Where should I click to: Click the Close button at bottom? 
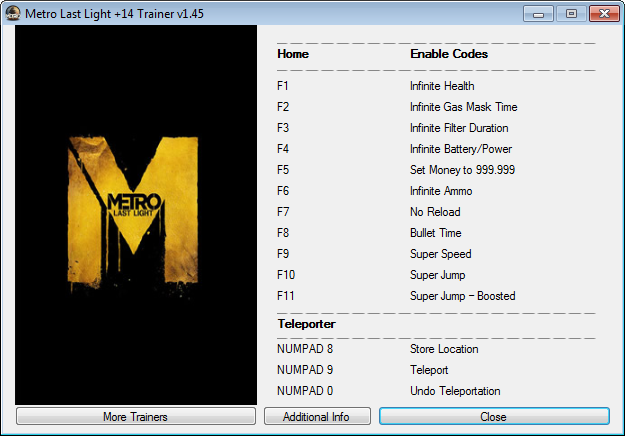[494, 416]
